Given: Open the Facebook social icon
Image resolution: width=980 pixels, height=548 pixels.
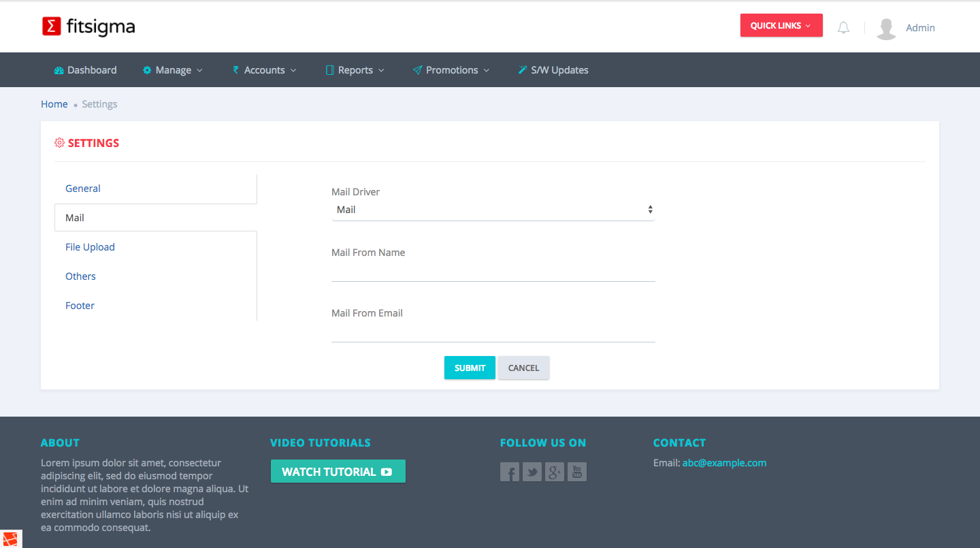Looking at the screenshot, I should (510, 472).
